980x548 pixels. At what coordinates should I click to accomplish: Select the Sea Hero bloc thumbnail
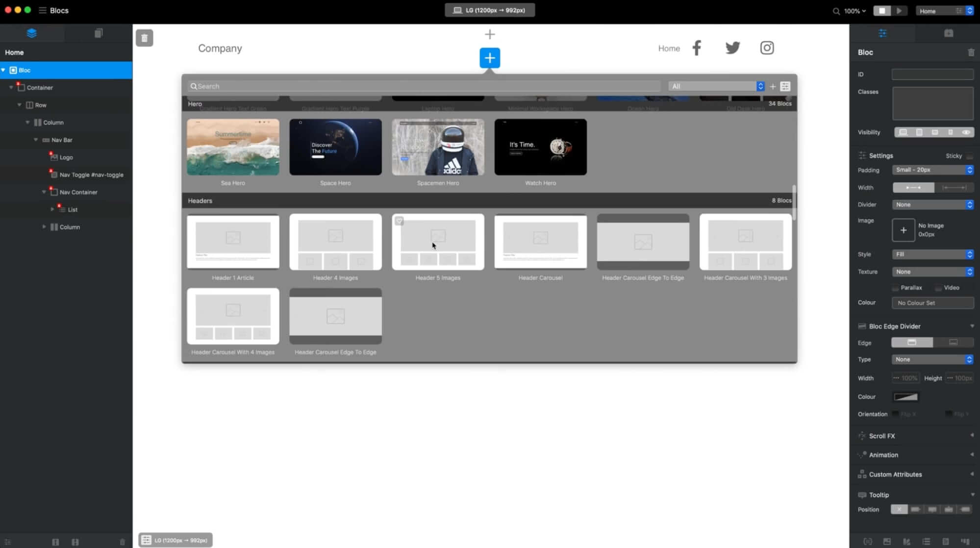pos(233,147)
